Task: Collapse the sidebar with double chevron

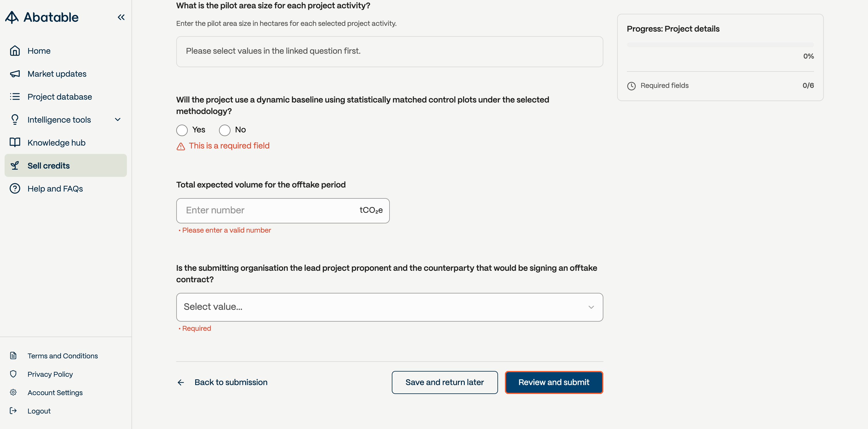Action: [121, 17]
